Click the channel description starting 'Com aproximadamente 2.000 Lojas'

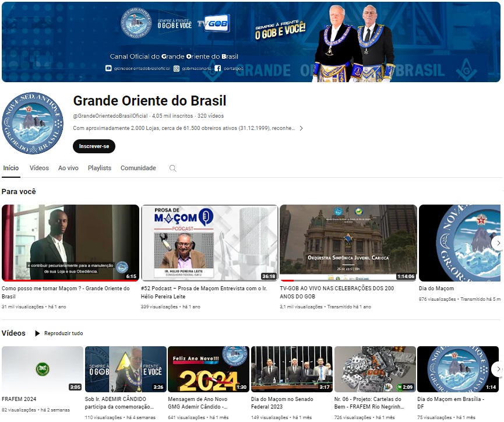point(184,128)
